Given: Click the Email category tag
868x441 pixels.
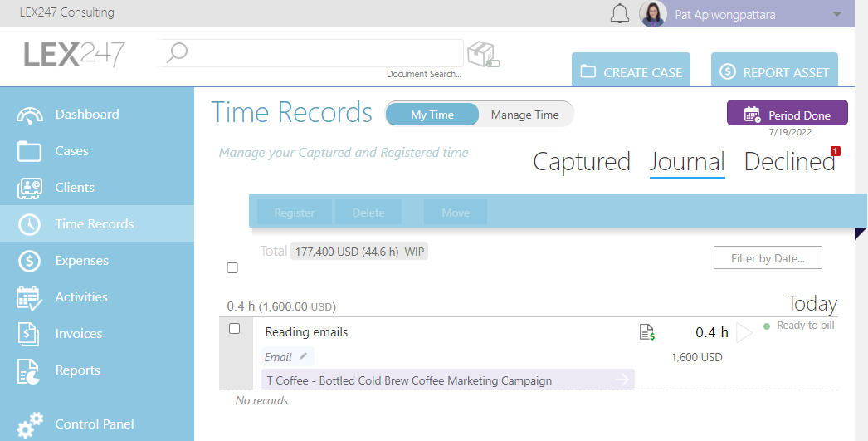Looking at the screenshot, I should (287, 357).
